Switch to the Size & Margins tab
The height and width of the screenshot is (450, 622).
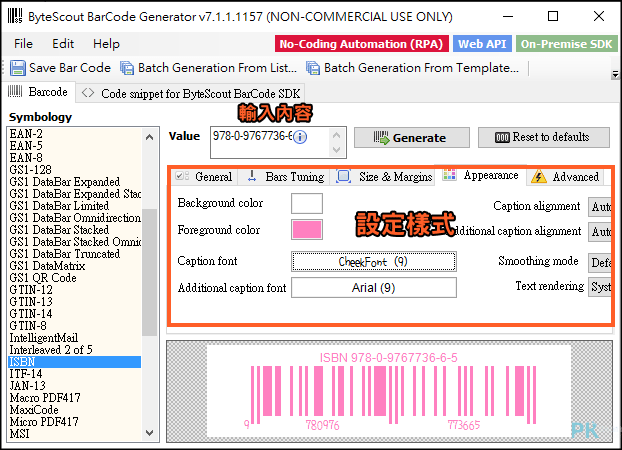(x=383, y=177)
